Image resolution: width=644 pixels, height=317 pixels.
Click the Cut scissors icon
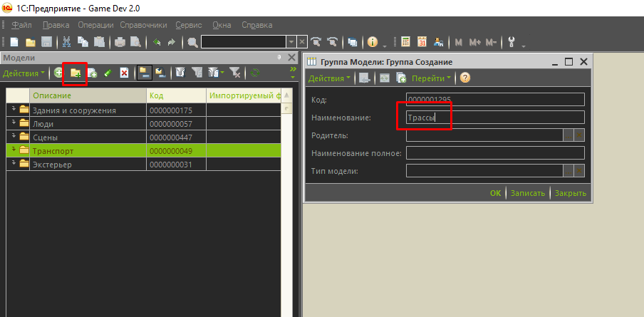click(x=66, y=42)
